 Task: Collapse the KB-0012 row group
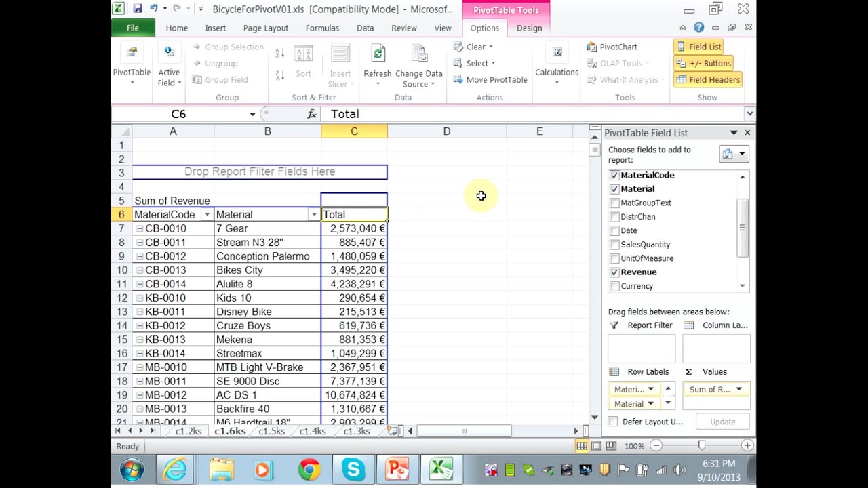pyautogui.click(x=140, y=326)
